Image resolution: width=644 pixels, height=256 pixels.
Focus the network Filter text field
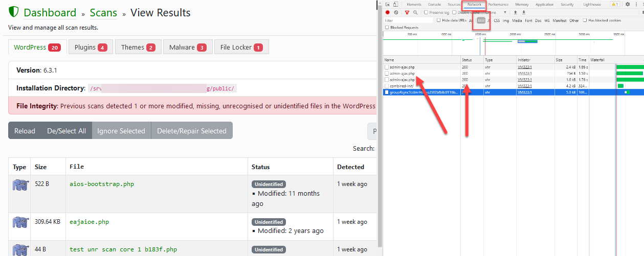408,20
